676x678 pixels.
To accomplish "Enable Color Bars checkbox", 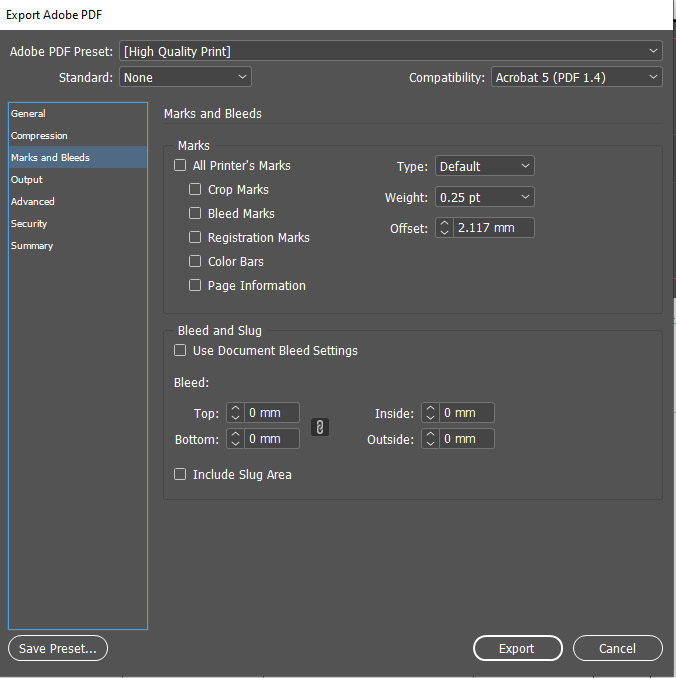I will 195,261.
